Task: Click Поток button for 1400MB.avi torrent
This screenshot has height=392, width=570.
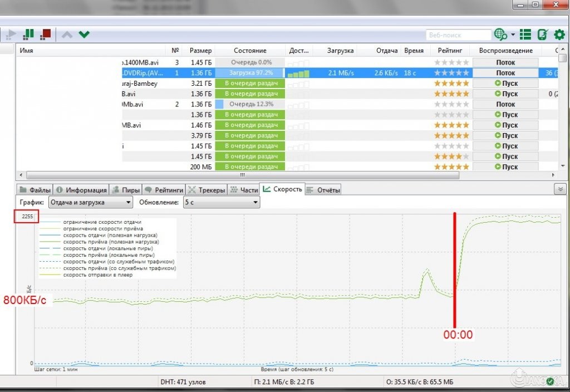Action: (x=505, y=63)
